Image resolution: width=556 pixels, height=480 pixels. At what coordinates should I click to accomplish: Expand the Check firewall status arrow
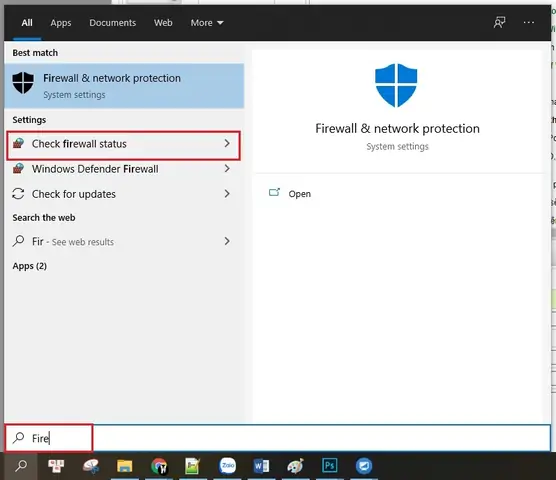pos(227,144)
